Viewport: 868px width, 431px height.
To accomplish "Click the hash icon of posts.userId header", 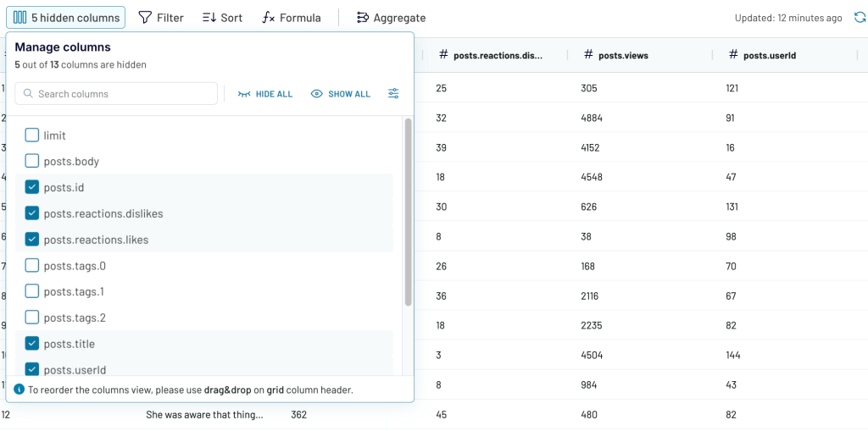I will click(733, 55).
